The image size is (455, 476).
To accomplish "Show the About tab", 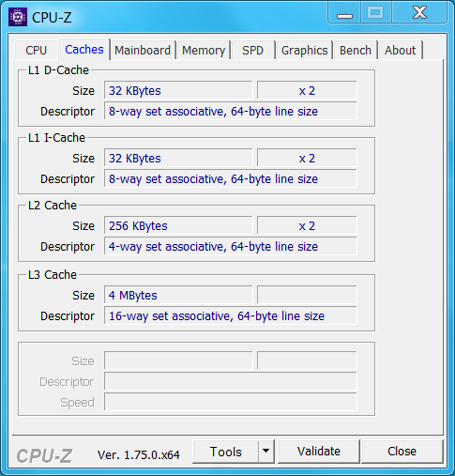I will pyautogui.click(x=401, y=50).
